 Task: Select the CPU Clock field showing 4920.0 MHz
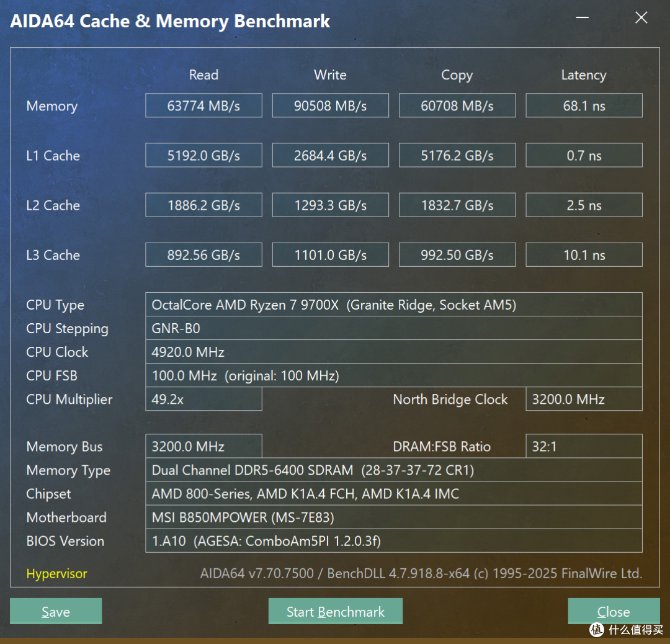coord(394,352)
